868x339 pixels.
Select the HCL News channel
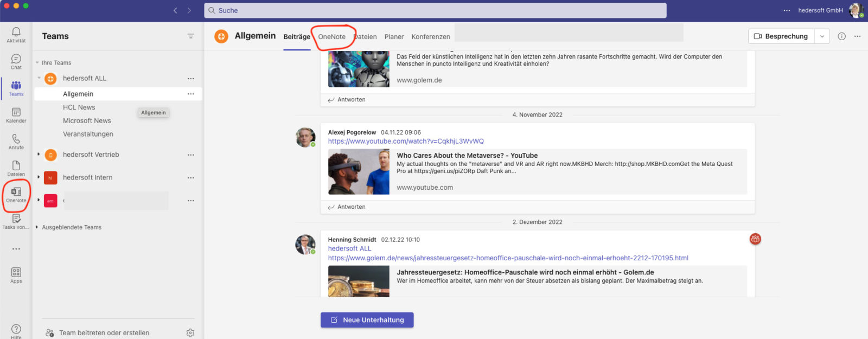(x=79, y=107)
